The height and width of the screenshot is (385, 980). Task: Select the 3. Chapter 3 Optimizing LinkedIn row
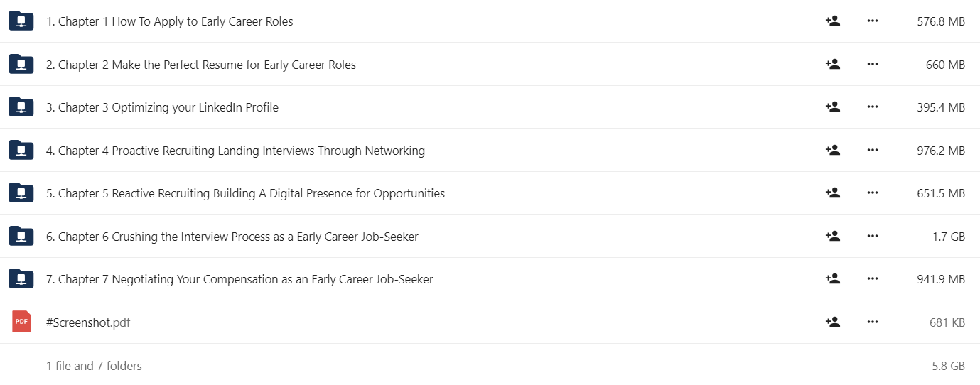coord(490,107)
